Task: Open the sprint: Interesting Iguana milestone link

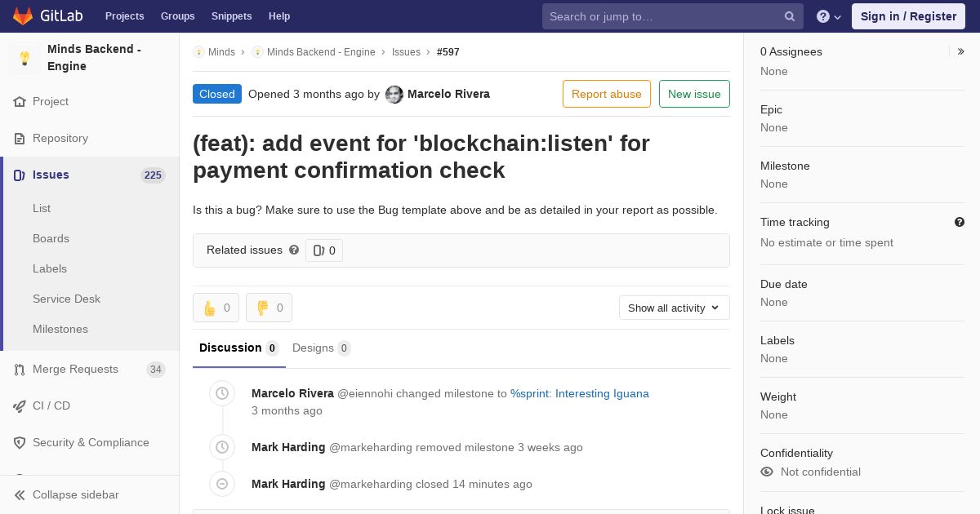Action: 580,393
